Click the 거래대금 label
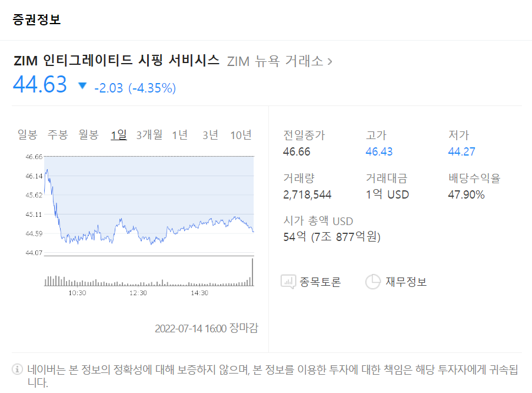 387,178
